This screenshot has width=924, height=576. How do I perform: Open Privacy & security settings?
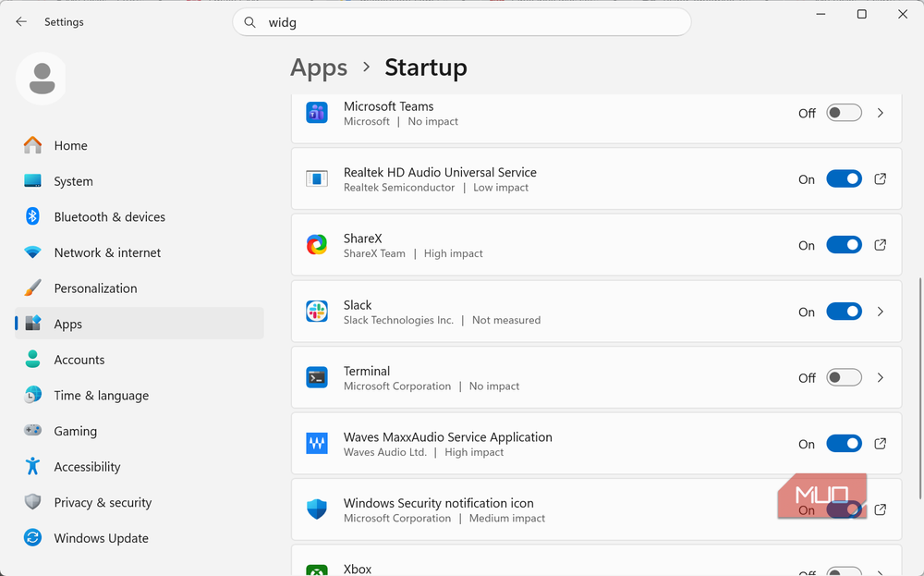(140, 502)
